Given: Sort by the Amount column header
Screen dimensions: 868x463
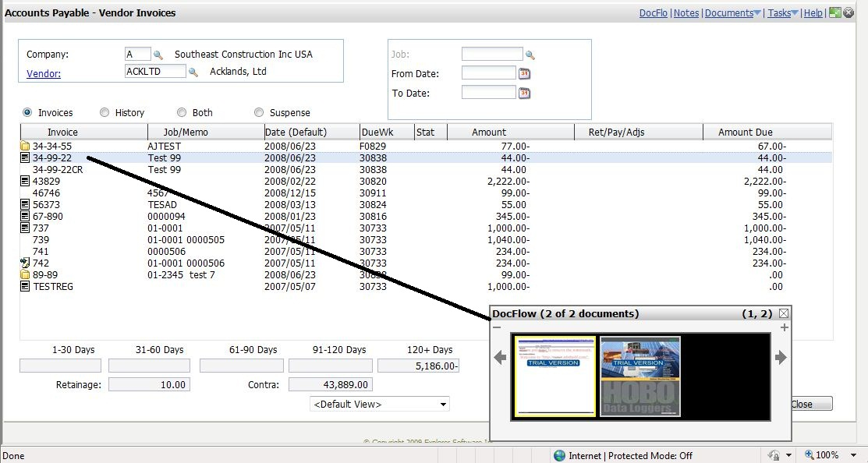Looking at the screenshot, I should pos(510,133).
